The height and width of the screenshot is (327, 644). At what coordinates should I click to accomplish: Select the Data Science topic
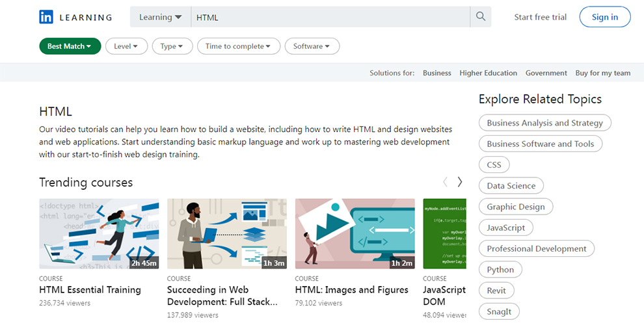pyautogui.click(x=511, y=185)
